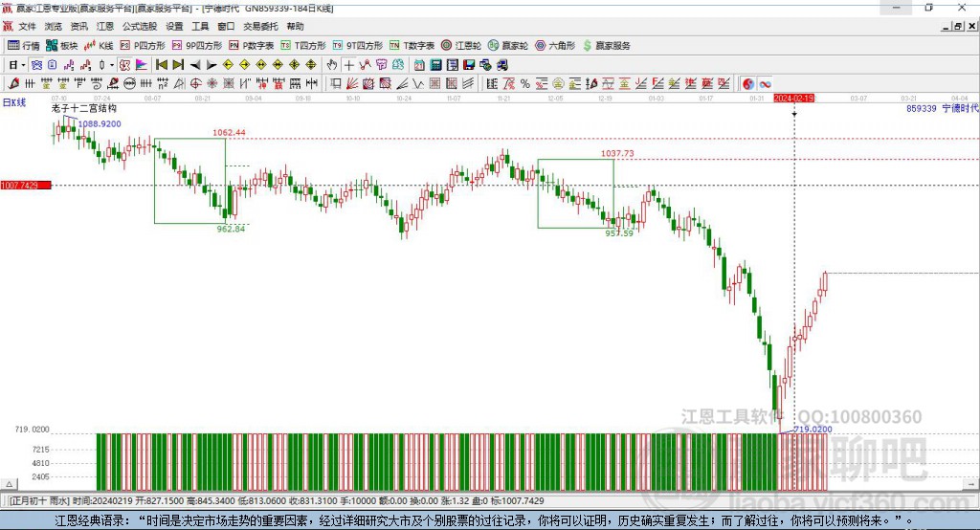Restore the inner chart window

(x=958, y=26)
